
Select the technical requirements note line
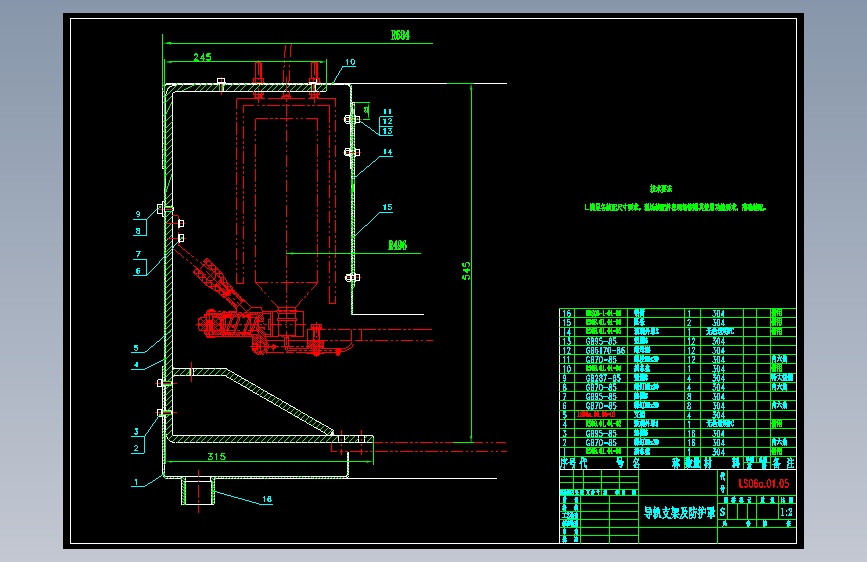pos(675,207)
